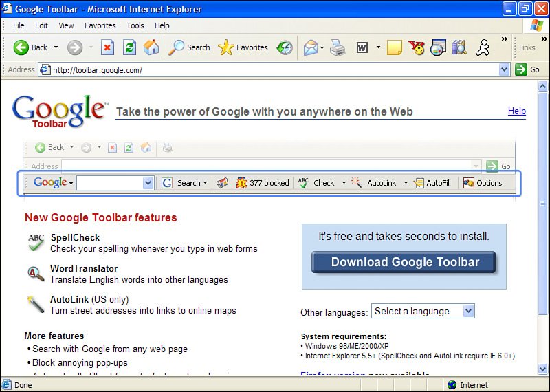Click the vertical scrollbar up arrow
The image size is (550, 392).
(542, 86)
